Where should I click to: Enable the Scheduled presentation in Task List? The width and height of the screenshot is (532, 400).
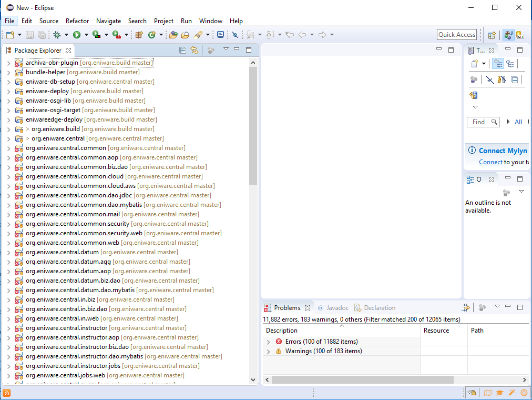click(x=510, y=63)
